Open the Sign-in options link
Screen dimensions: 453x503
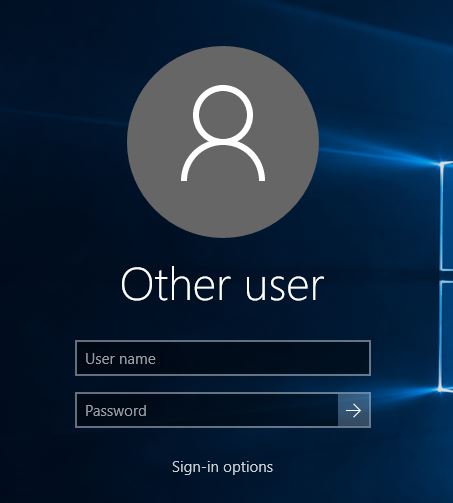222,467
